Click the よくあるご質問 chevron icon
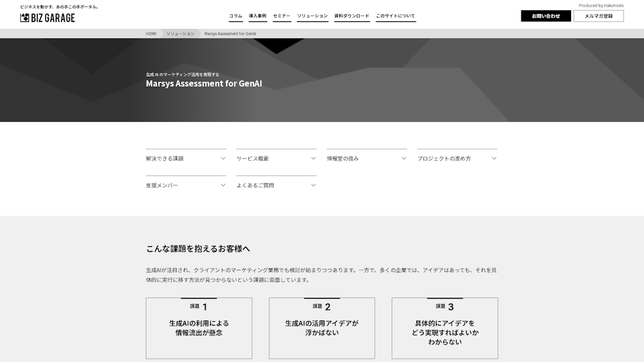The height and width of the screenshot is (362, 644). click(313, 185)
